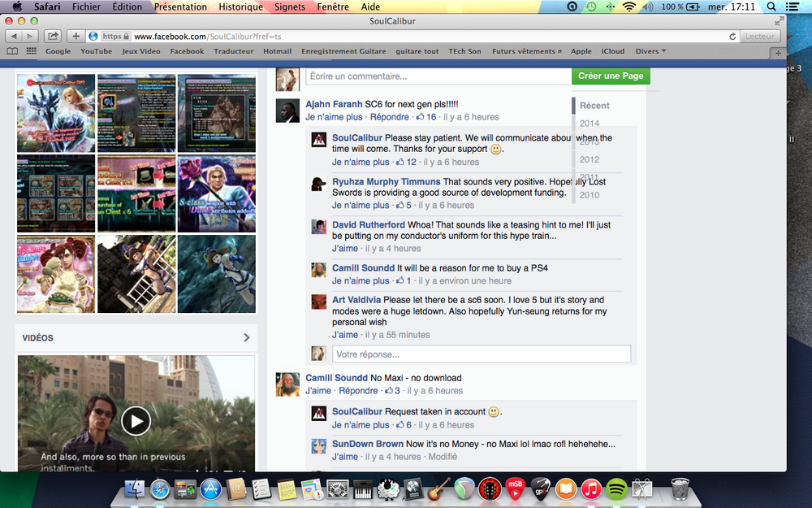Open the Signets menu

[290, 7]
